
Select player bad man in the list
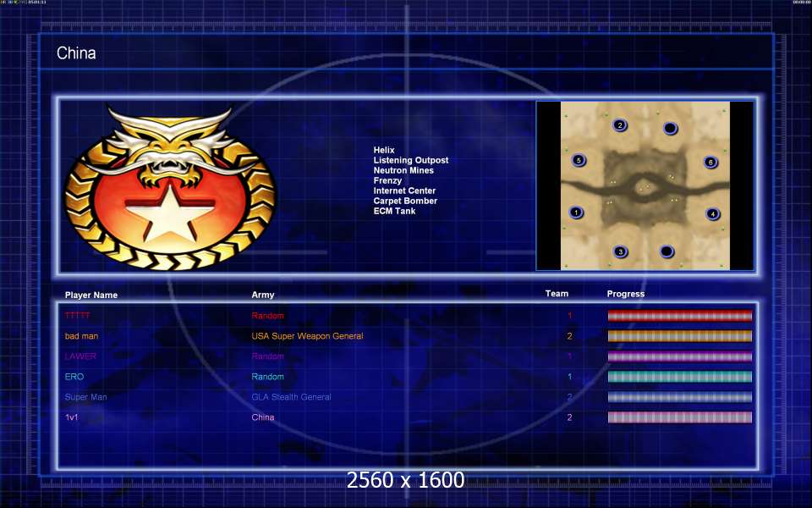[81, 336]
